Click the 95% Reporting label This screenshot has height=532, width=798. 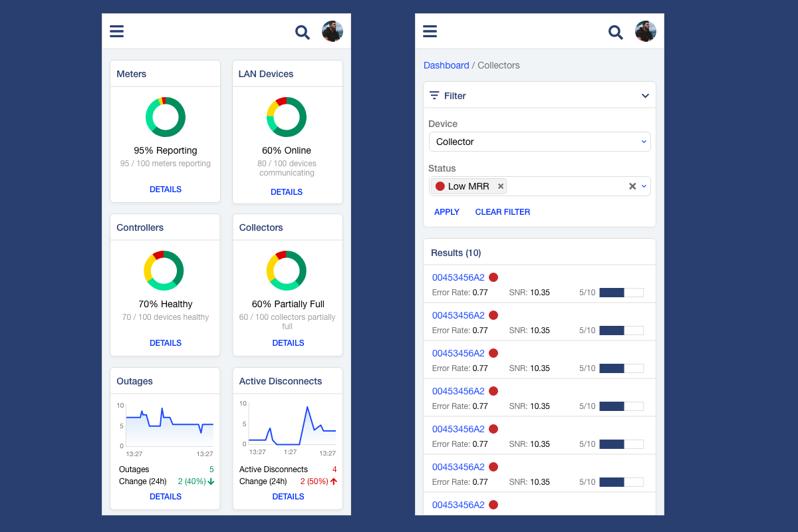(166, 150)
